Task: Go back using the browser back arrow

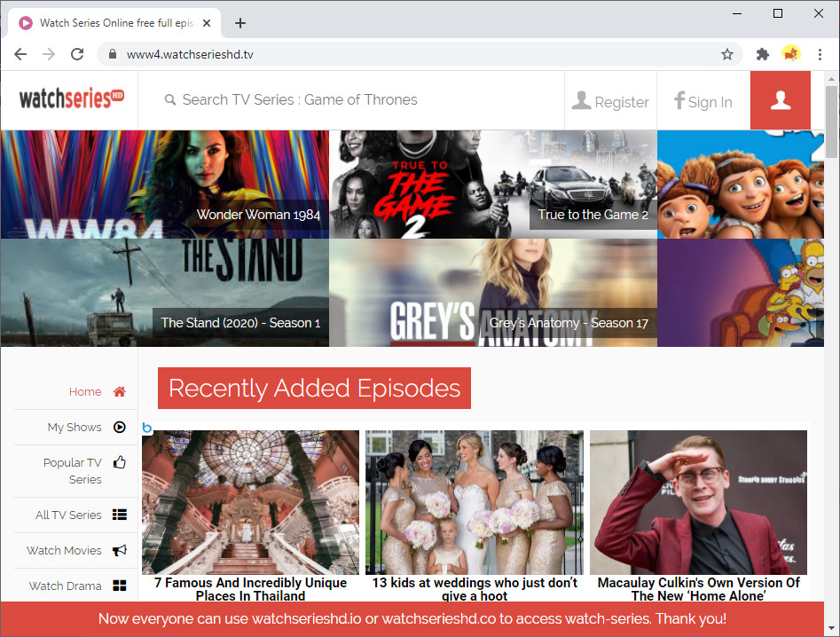Action: point(20,54)
